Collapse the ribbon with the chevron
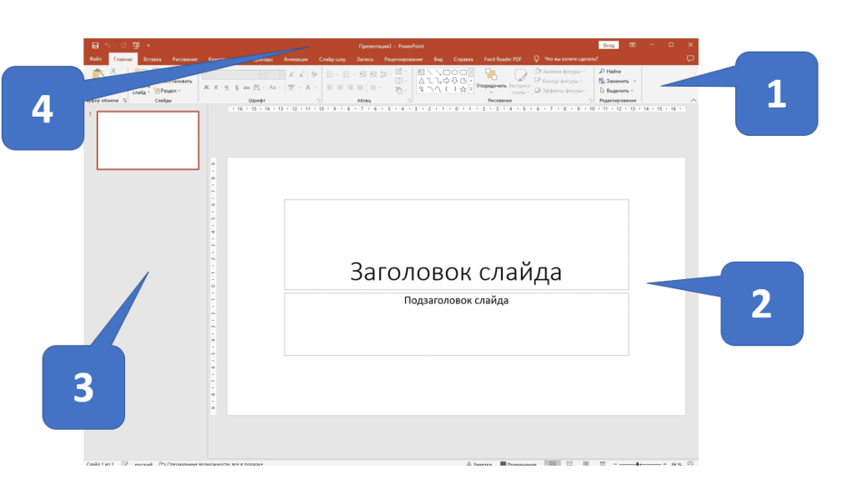This screenshot has height=504, width=852. point(693,100)
